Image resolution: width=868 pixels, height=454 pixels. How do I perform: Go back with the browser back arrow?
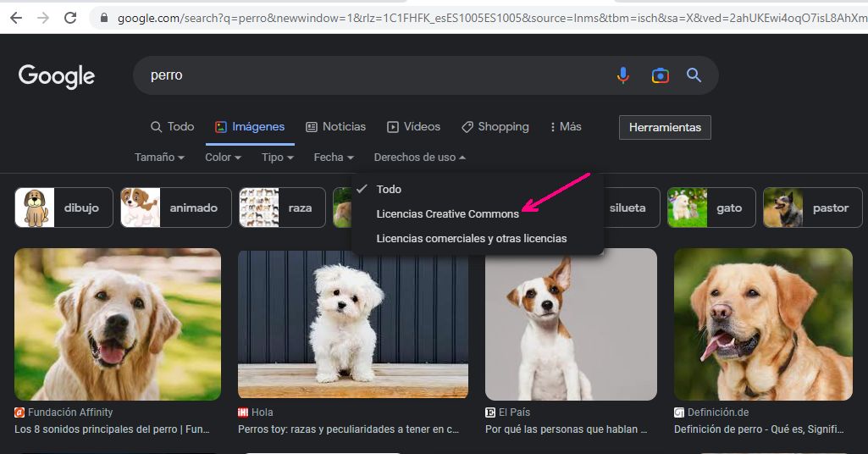tap(16, 18)
